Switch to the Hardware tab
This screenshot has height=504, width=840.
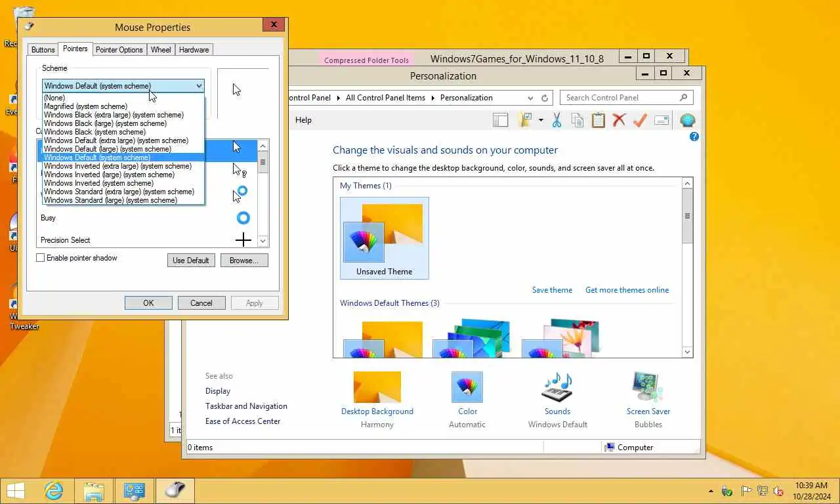point(194,50)
